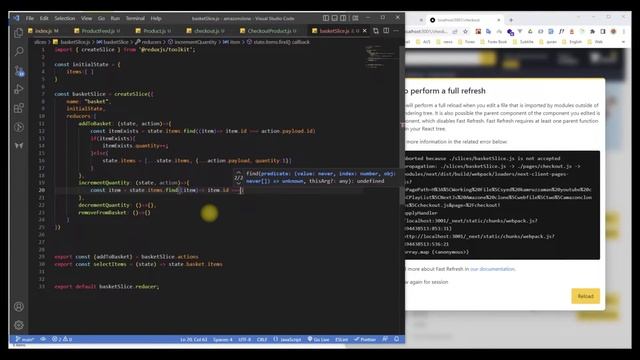Viewport: 640px width, 360px height.
Task: Click Ln 20, Col 63 in status bar
Action: click(x=193, y=339)
